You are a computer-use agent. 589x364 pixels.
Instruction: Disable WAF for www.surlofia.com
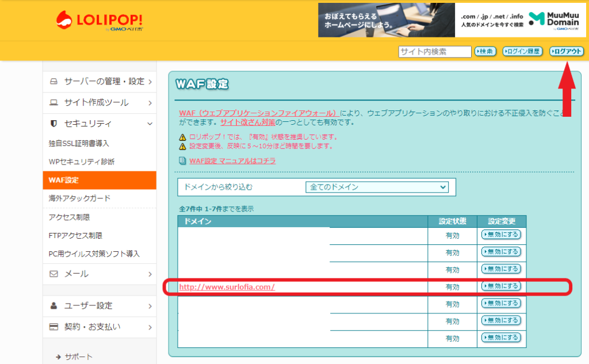tap(501, 286)
